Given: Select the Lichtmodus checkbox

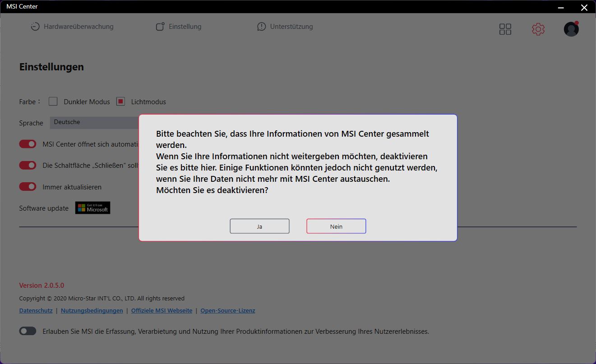Looking at the screenshot, I should click(120, 101).
